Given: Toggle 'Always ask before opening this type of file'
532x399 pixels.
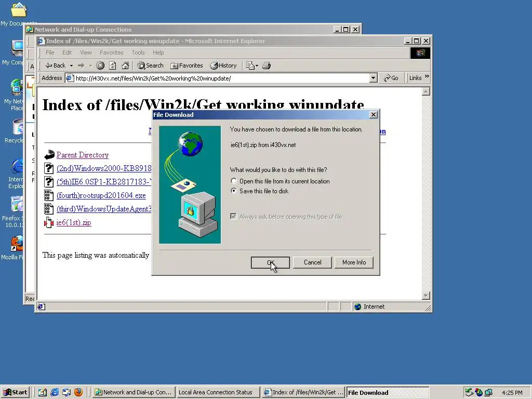Looking at the screenshot, I should (x=286, y=217).
